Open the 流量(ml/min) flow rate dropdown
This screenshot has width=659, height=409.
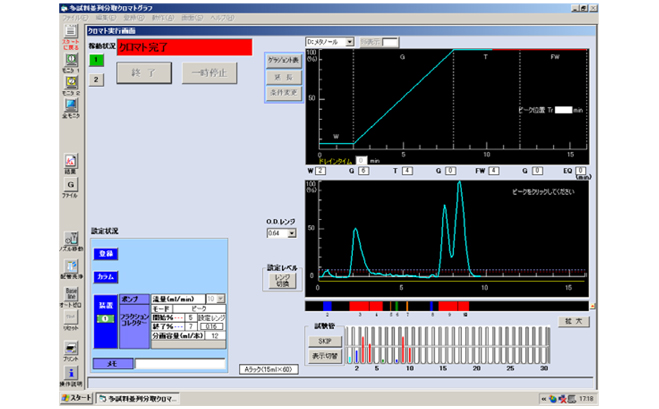pyautogui.click(x=220, y=298)
